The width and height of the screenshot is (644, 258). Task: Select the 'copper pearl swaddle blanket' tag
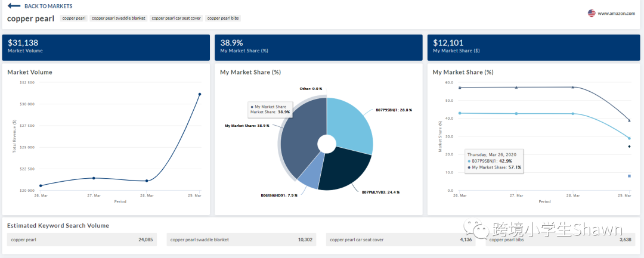point(118,18)
